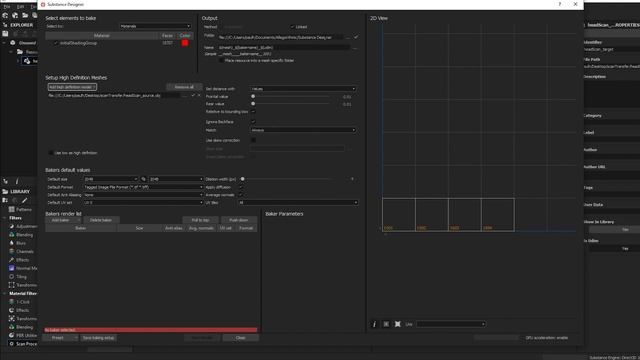640x360 pixels.
Task: Open the Default size width dropdown
Action: 111,179
